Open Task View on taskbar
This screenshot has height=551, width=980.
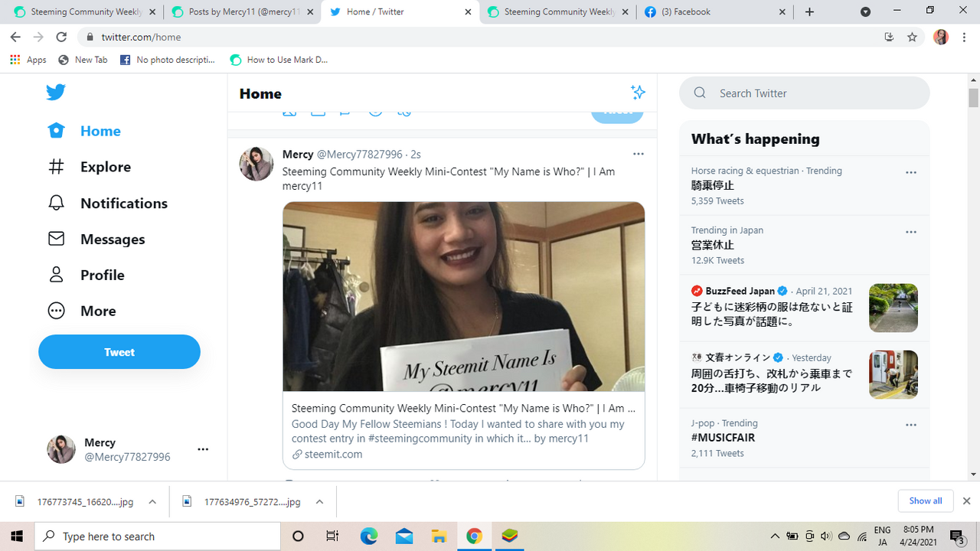332,536
